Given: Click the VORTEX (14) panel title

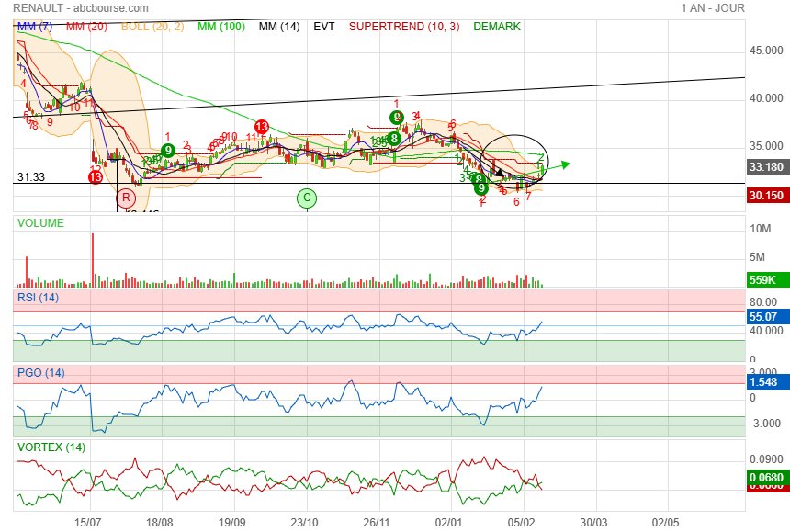Looking at the screenshot, I should click(51, 447).
